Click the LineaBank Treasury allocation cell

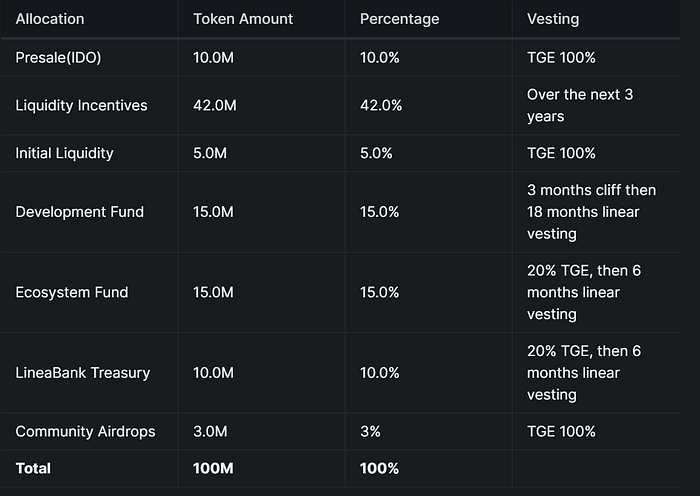point(82,373)
